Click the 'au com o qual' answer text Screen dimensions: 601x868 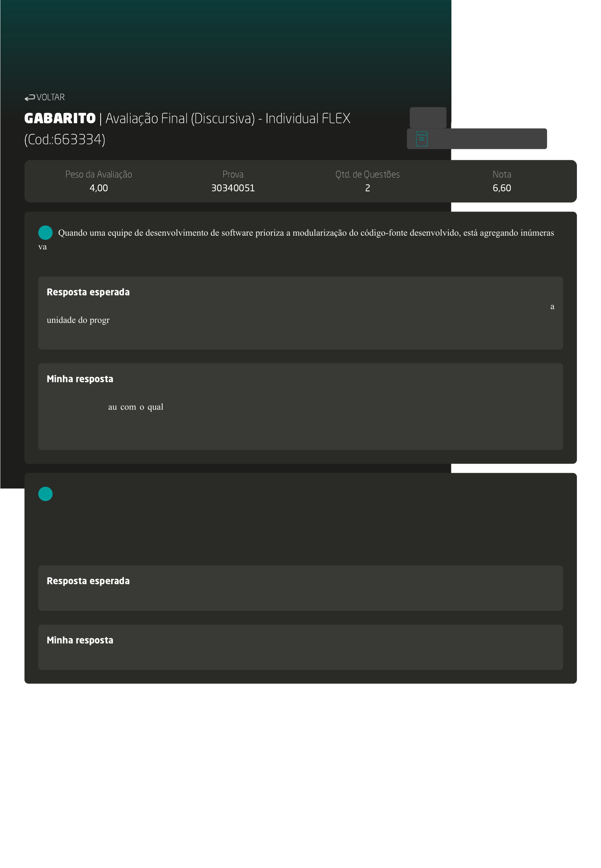click(135, 407)
